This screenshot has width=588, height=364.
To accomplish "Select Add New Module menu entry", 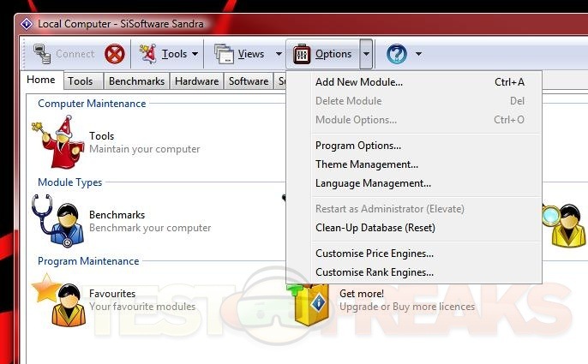I will [358, 82].
